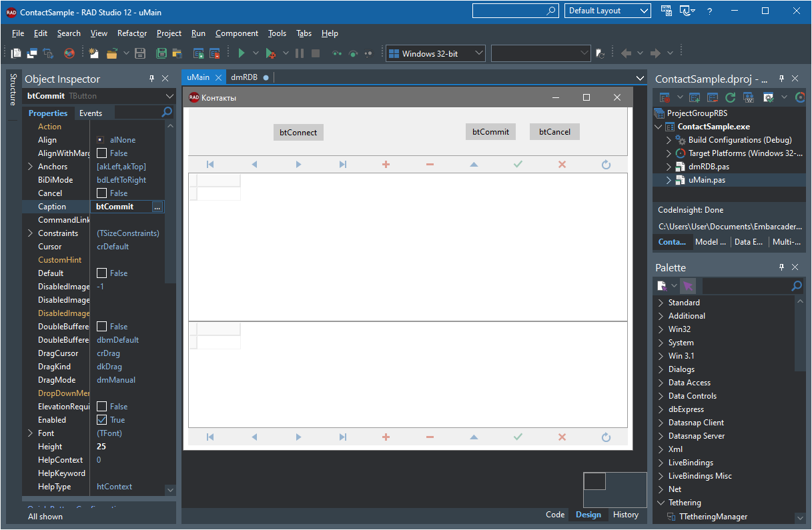Screen dimensions: 812x530
Task: Uncheck the Enabled property checkbox
Action: [x=101, y=420]
